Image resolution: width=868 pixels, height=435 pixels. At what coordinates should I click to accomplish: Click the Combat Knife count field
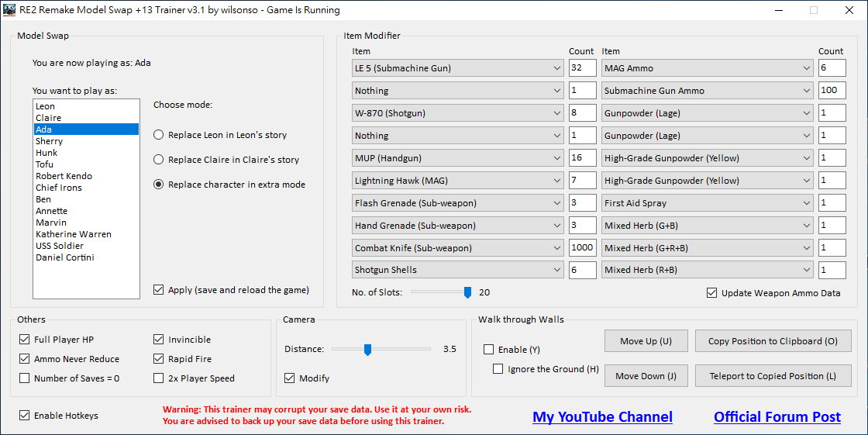pyautogui.click(x=582, y=248)
